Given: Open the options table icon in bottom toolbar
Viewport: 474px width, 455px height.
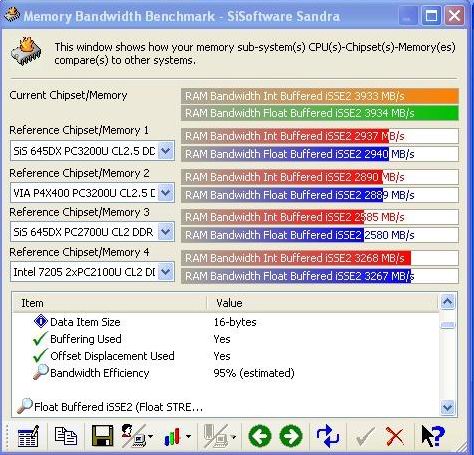Looking at the screenshot, I should point(28,436).
